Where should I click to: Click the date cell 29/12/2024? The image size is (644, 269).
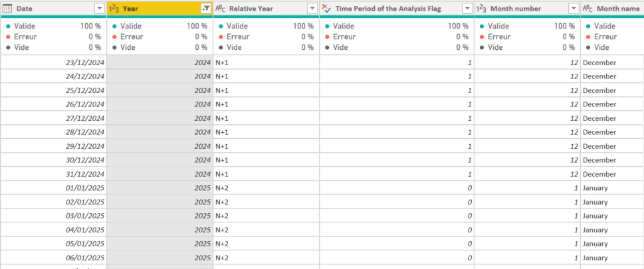(x=53, y=146)
